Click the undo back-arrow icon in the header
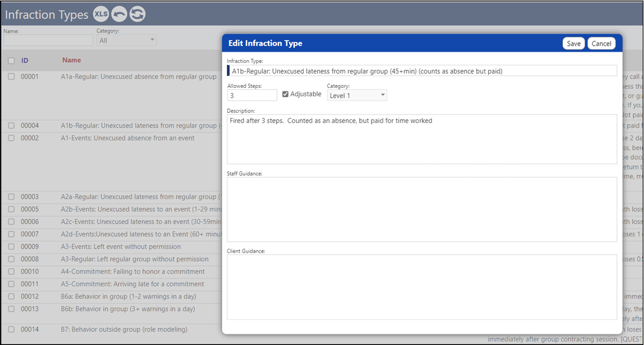The width and height of the screenshot is (644, 345). point(119,15)
